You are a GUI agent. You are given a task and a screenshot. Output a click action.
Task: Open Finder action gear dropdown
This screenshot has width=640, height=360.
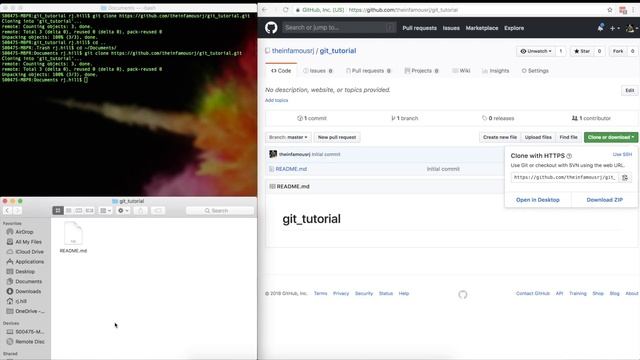point(123,211)
